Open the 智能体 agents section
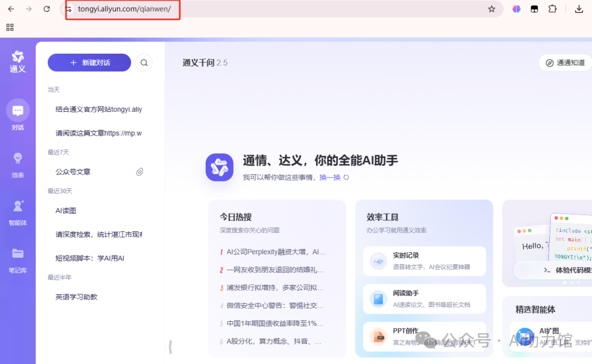 click(18, 213)
